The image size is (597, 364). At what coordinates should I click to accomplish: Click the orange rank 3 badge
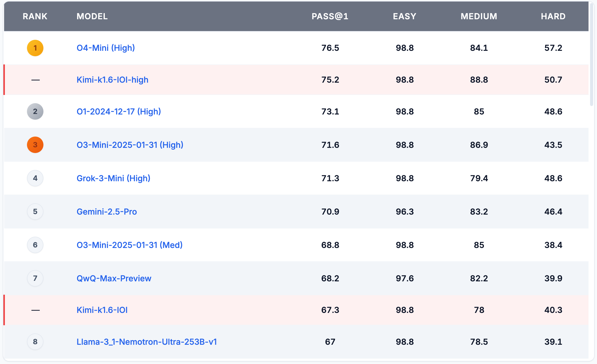click(x=35, y=145)
